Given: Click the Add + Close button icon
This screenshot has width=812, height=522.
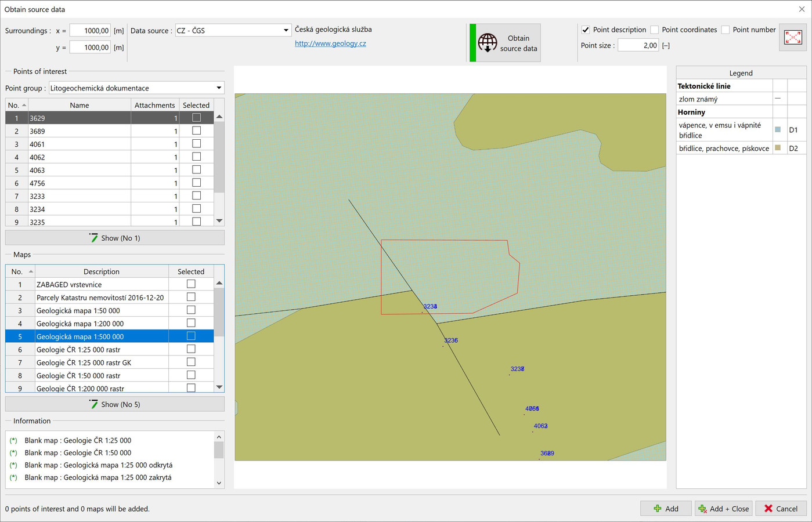Looking at the screenshot, I should [x=702, y=509].
